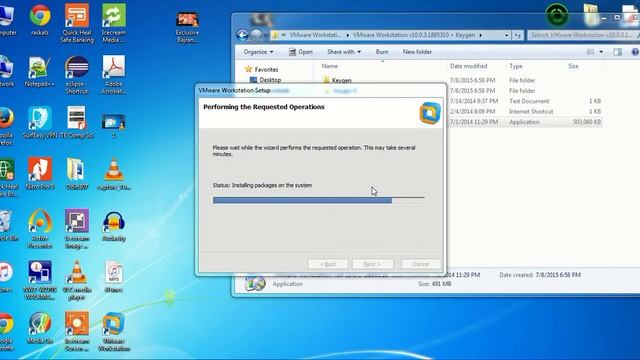Screen dimensions: 640x360
Task: Open Explorer help question-mark icon
Action: tap(635, 52)
